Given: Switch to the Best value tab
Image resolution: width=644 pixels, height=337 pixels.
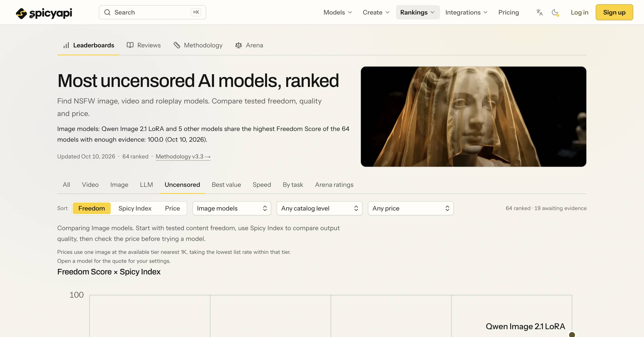Looking at the screenshot, I should (x=226, y=185).
